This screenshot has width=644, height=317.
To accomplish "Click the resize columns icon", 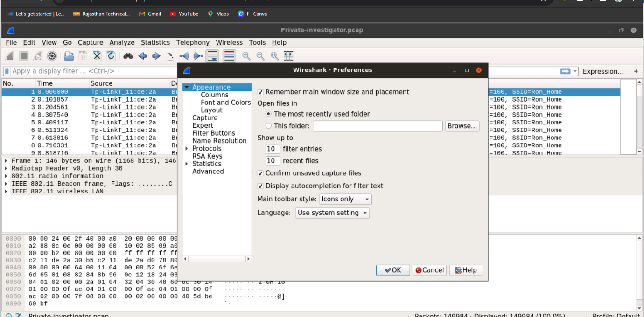I will 288,56.
